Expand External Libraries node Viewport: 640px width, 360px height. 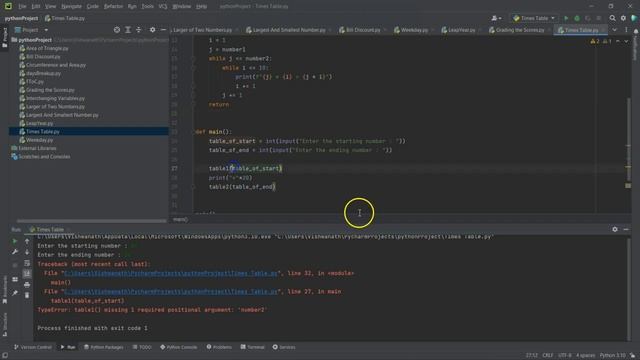(x=34, y=148)
